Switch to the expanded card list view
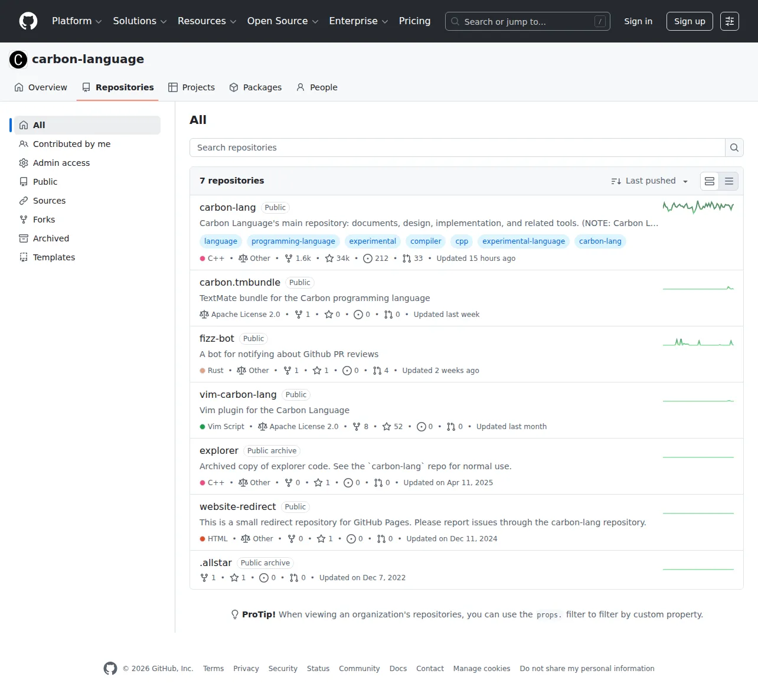 (x=710, y=181)
